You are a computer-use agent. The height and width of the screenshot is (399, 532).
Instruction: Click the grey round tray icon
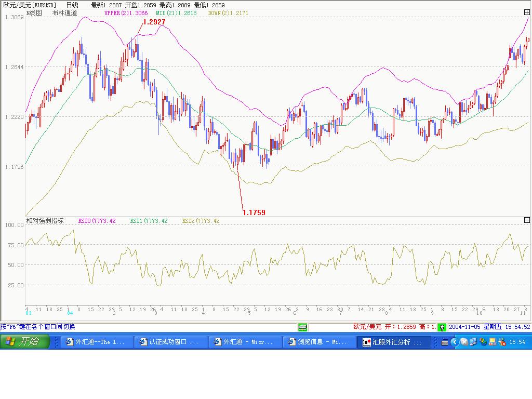click(x=464, y=342)
